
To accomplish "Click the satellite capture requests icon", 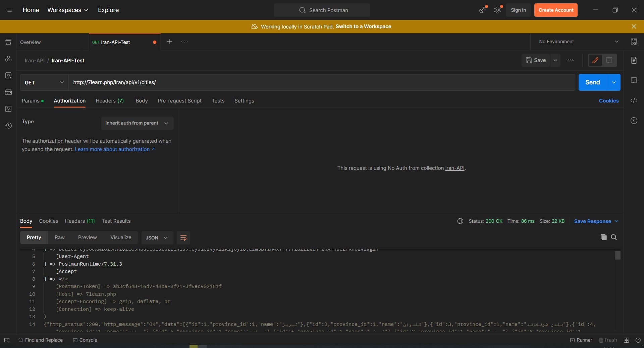I will (x=482, y=10).
